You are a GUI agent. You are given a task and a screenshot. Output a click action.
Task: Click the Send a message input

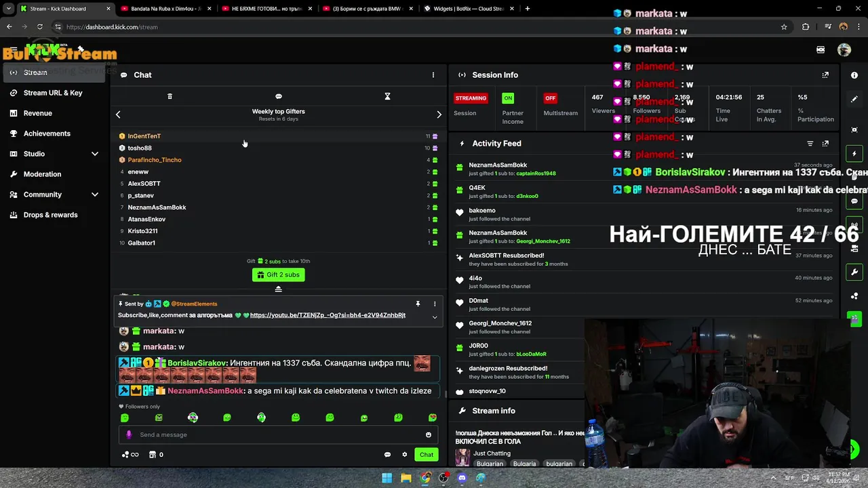(278, 434)
